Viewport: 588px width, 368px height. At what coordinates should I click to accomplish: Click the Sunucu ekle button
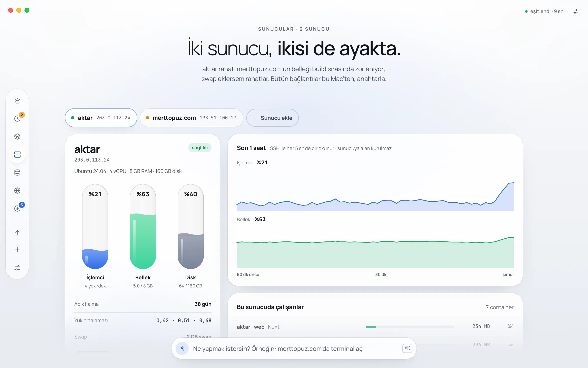(272, 118)
